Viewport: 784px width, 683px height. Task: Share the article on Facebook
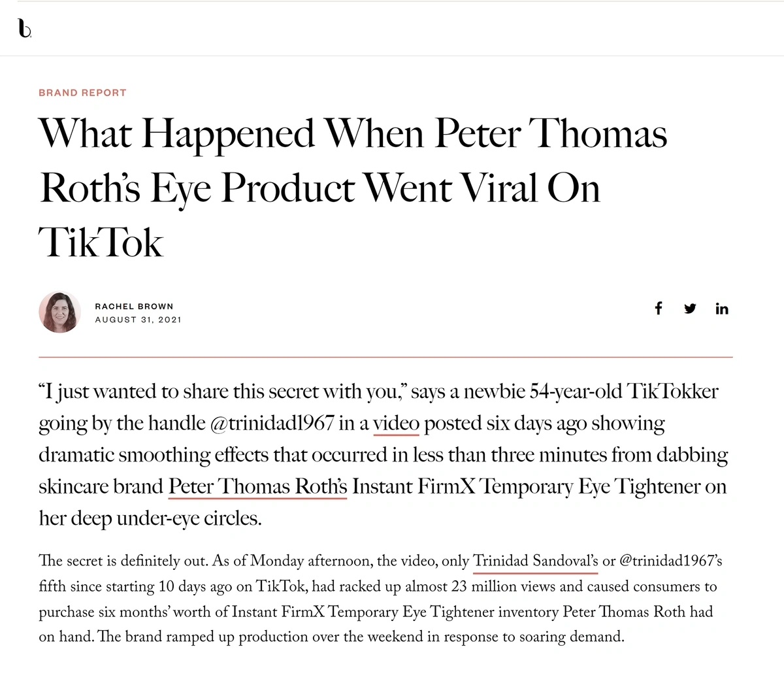tap(659, 308)
